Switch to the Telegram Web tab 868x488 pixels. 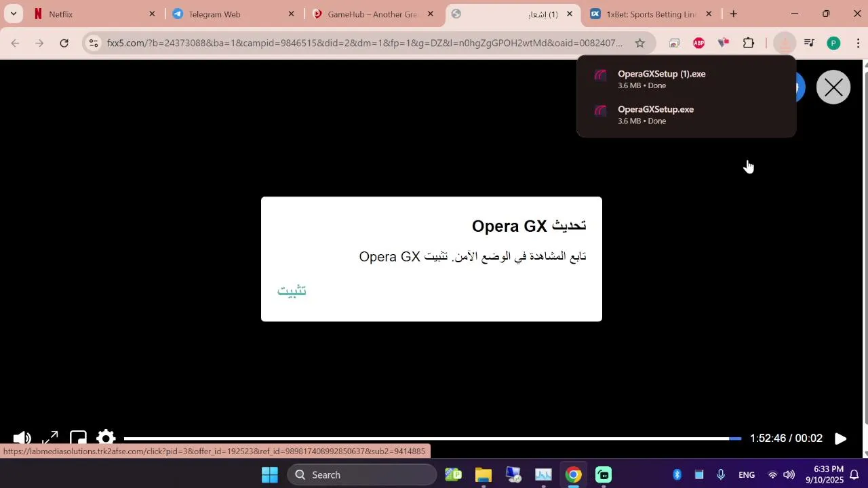tap(234, 14)
